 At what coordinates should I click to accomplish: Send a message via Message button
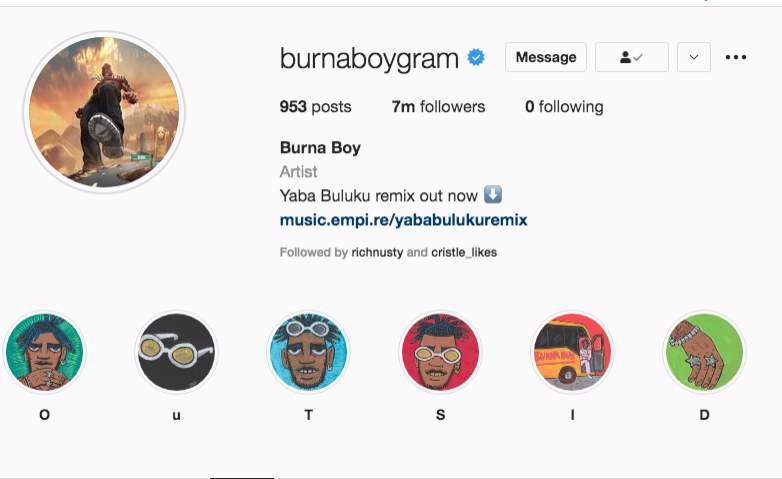pos(546,57)
